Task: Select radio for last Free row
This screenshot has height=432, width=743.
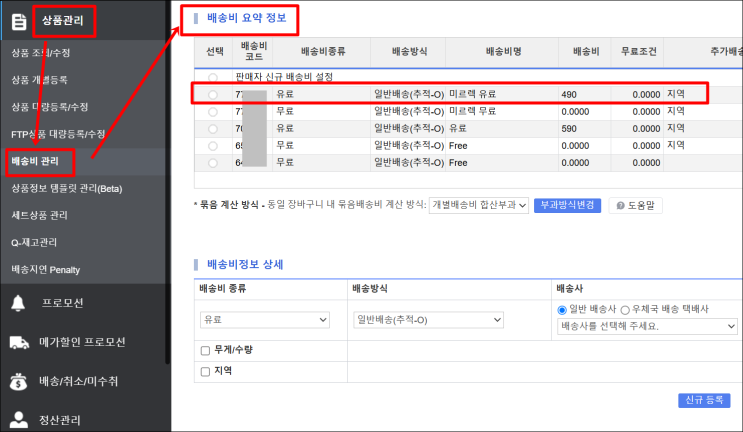Action: pyautogui.click(x=213, y=162)
